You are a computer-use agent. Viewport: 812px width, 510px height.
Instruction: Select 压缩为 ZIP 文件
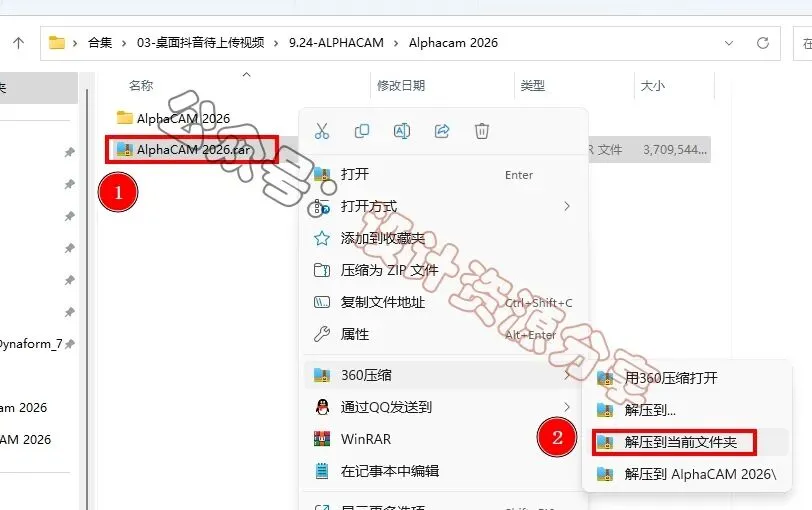[444, 270]
